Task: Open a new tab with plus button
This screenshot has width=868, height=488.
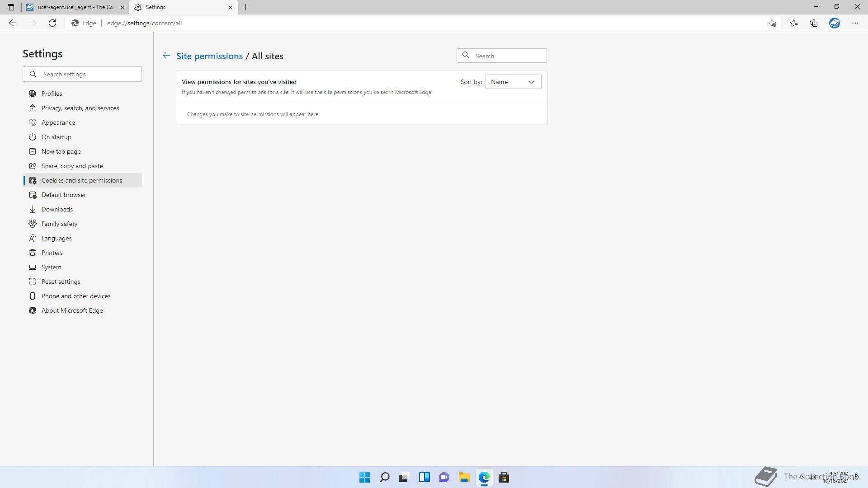Action: tap(246, 7)
